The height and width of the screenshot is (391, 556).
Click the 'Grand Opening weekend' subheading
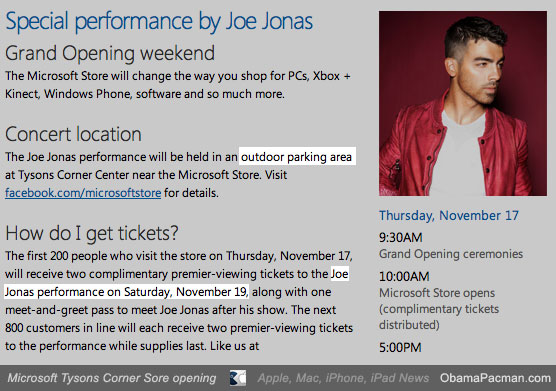(x=110, y=54)
